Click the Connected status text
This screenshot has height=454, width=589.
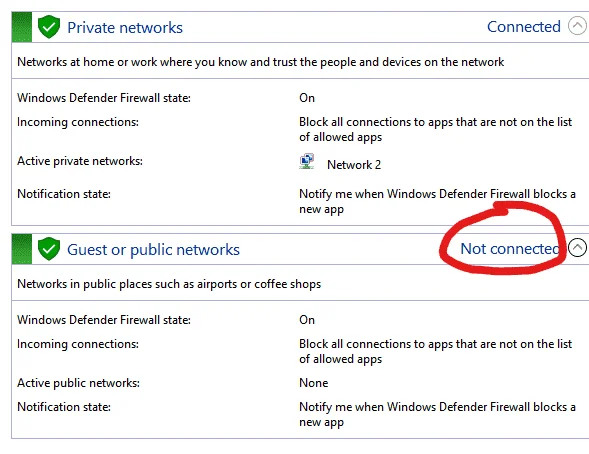524,27
